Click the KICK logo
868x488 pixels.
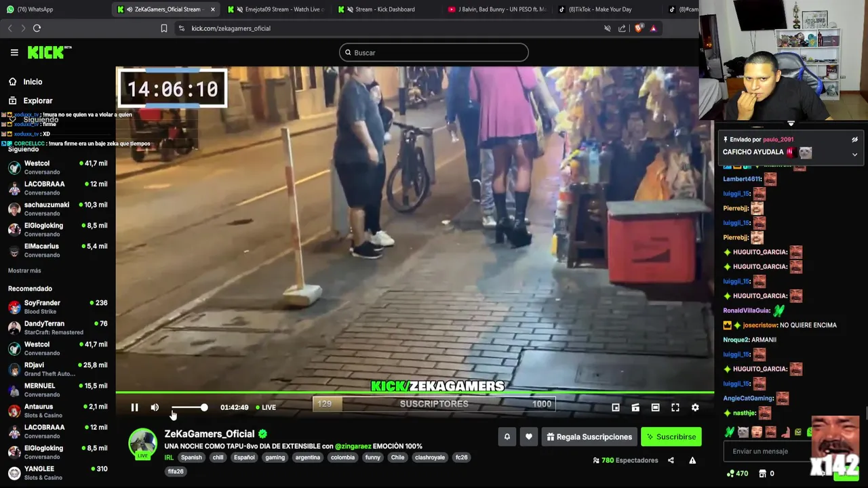(49, 52)
